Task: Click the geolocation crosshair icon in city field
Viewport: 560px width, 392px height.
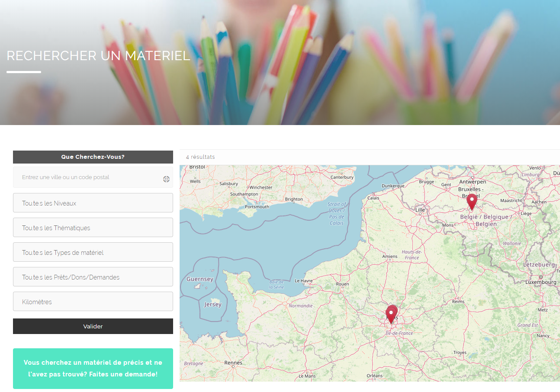Action: click(x=166, y=179)
